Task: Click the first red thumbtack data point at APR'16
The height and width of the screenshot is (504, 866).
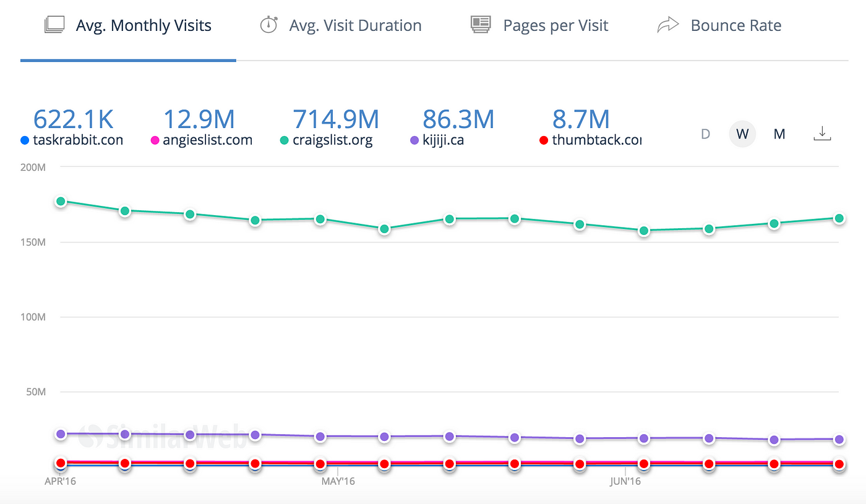Action: click(x=61, y=463)
